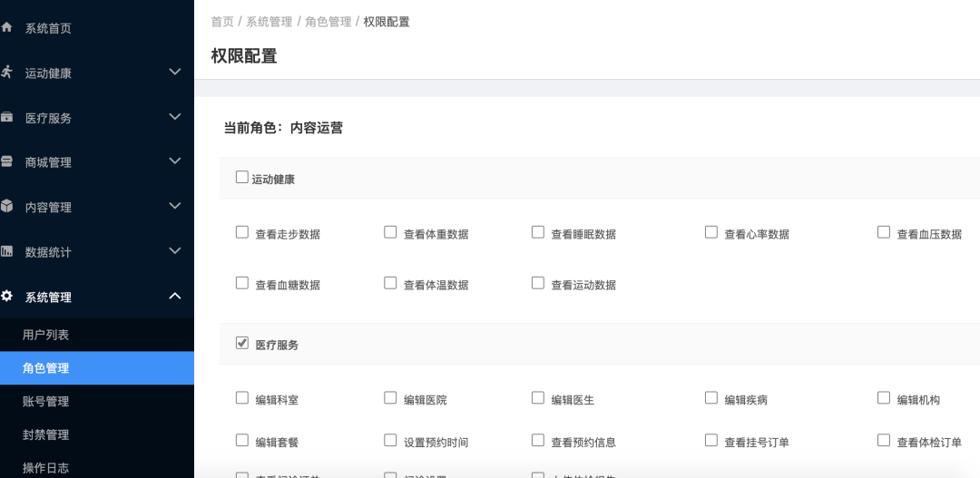Click the chart icon for 数据统计
The width and height of the screenshot is (980, 478).
click(x=7, y=251)
